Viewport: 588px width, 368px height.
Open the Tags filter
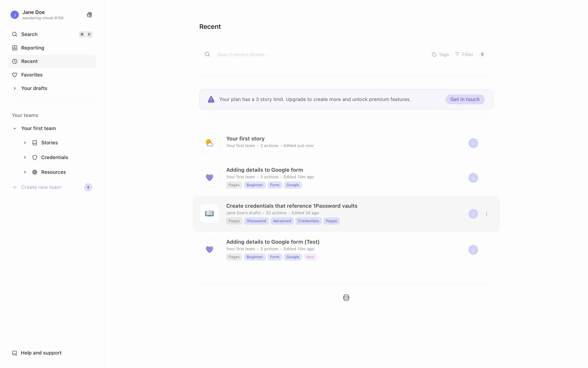(440, 55)
